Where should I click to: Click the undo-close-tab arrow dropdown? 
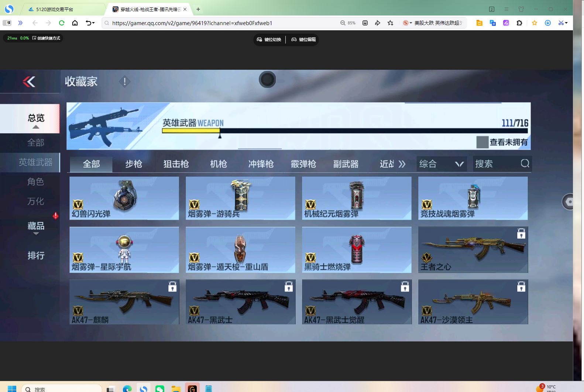pyautogui.click(x=90, y=23)
